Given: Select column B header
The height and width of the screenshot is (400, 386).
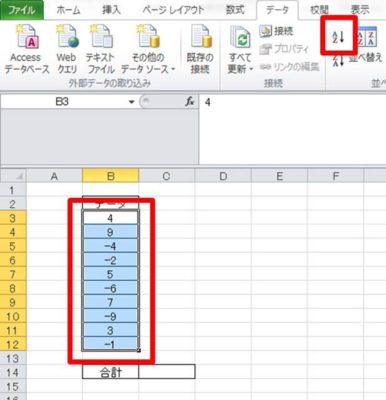Looking at the screenshot, I should [110, 176].
